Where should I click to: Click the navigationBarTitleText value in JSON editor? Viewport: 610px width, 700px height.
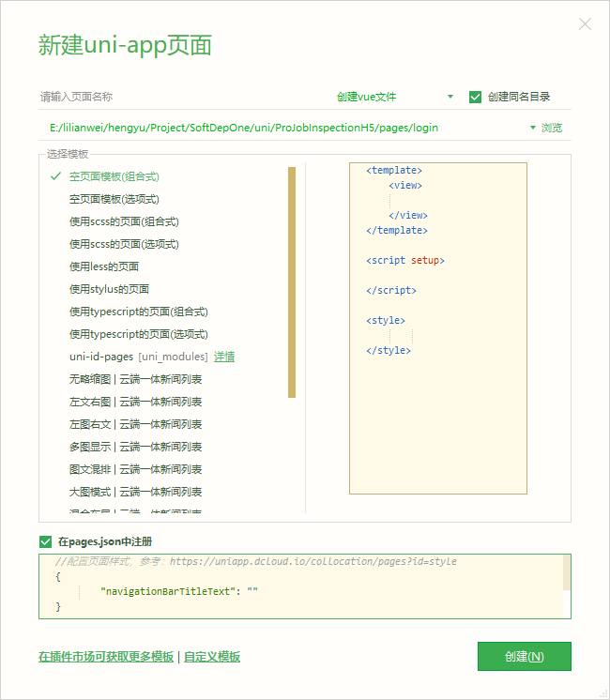(x=252, y=591)
